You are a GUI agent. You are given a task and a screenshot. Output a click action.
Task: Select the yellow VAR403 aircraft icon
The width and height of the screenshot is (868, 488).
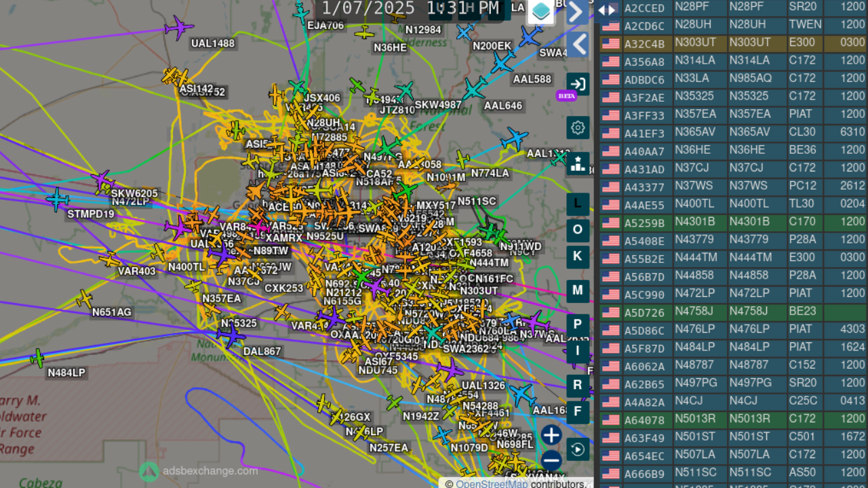coord(108,260)
